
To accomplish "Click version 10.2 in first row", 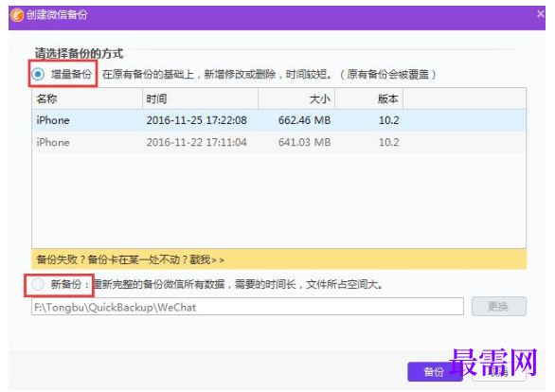I will (x=389, y=120).
